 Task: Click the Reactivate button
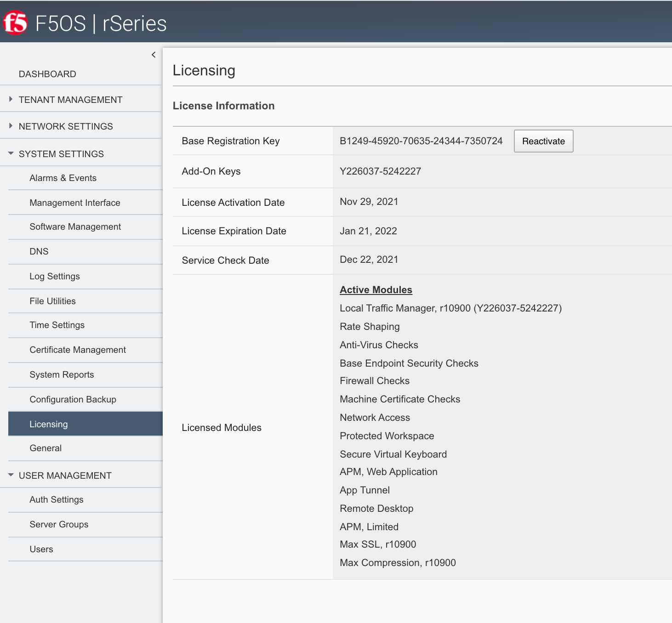click(x=543, y=141)
